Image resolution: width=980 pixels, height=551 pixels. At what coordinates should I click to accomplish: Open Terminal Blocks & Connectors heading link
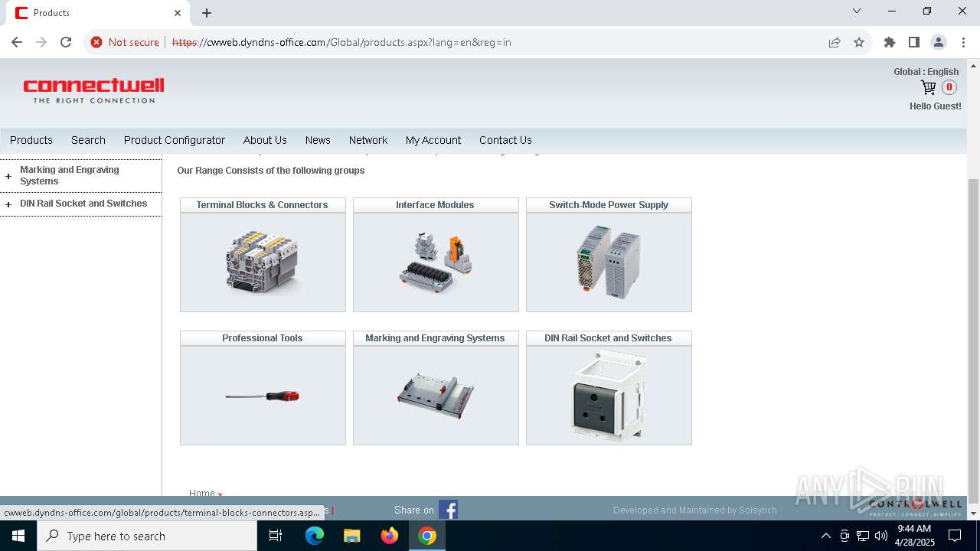[x=262, y=205]
